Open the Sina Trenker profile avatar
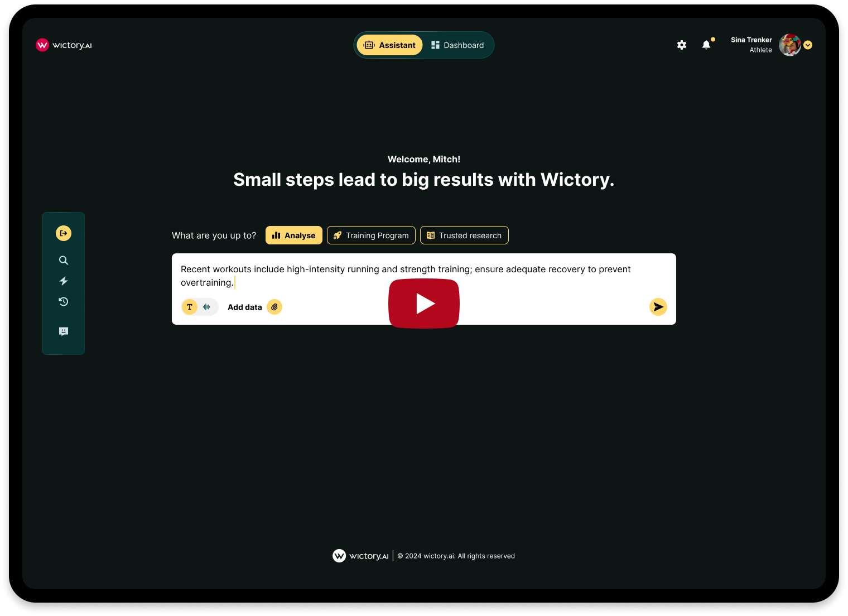The image size is (848, 616). click(790, 45)
